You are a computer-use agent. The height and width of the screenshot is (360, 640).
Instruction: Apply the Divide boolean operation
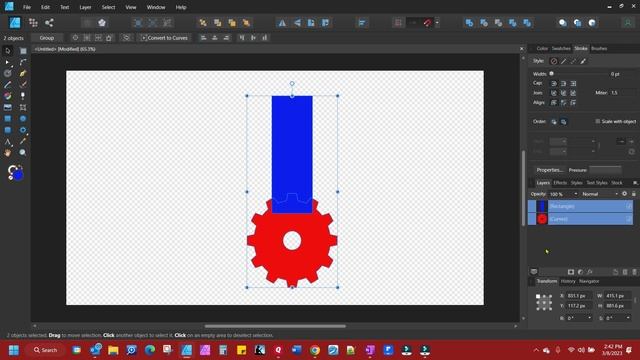pos(527,23)
